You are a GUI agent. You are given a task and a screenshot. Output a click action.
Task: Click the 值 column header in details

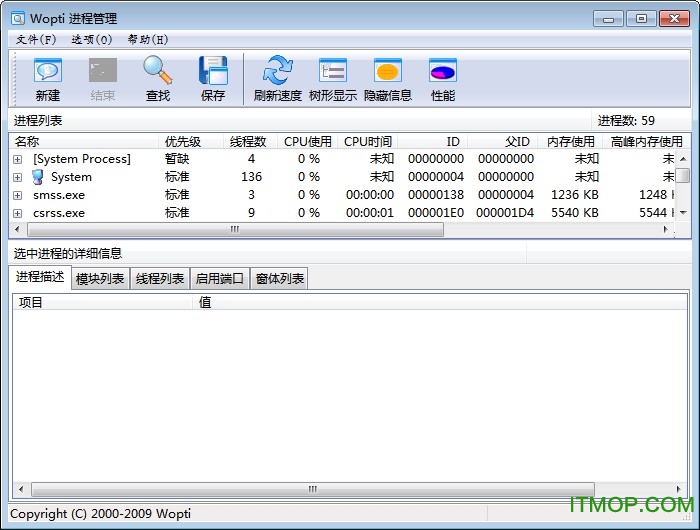point(440,302)
